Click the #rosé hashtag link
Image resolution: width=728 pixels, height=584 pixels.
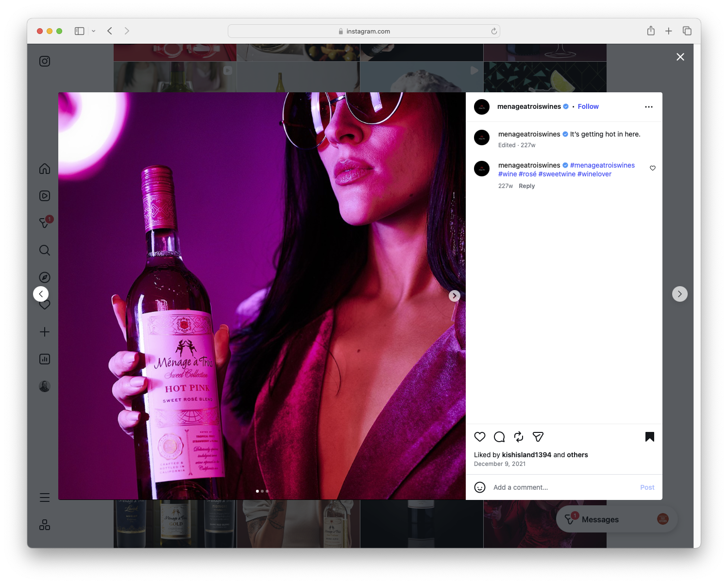[528, 173]
